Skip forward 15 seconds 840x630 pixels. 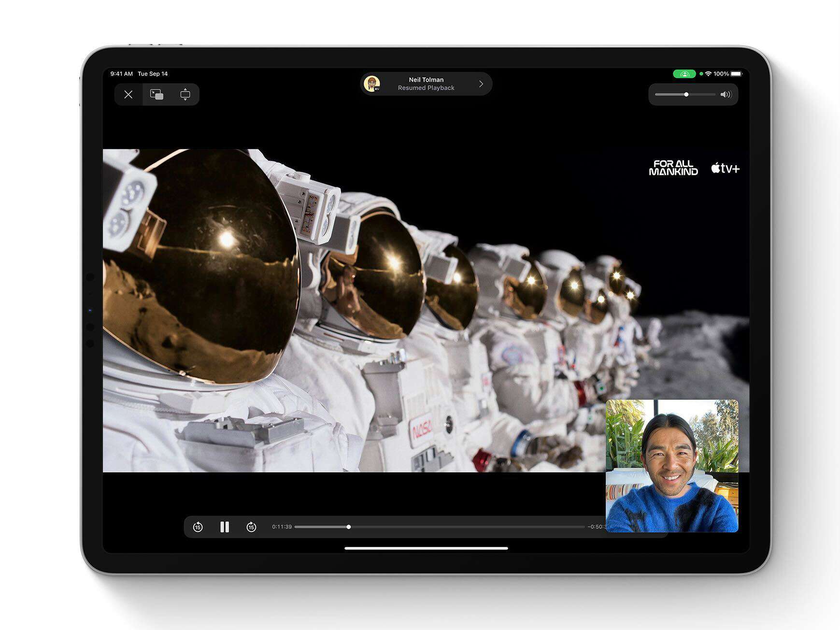click(251, 527)
